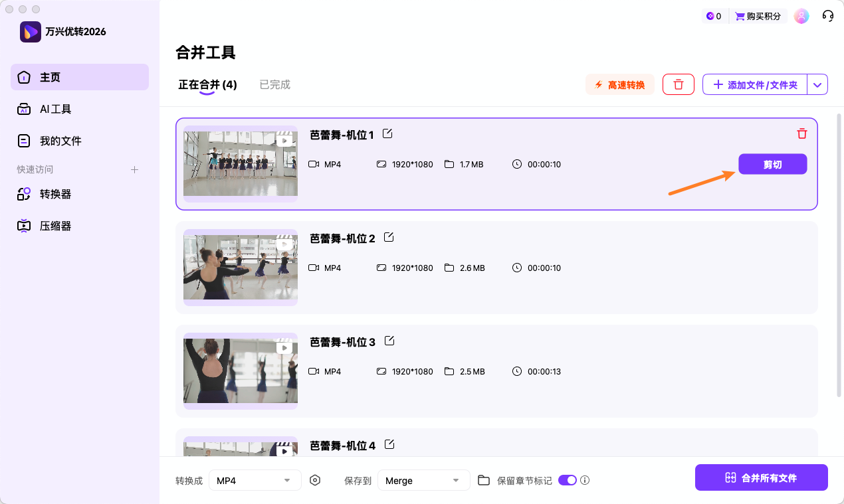Open the 转换器 tool in sidebar
Image resolution: width=844 pixels, height=504 pixels.
(x=54, y=193)
